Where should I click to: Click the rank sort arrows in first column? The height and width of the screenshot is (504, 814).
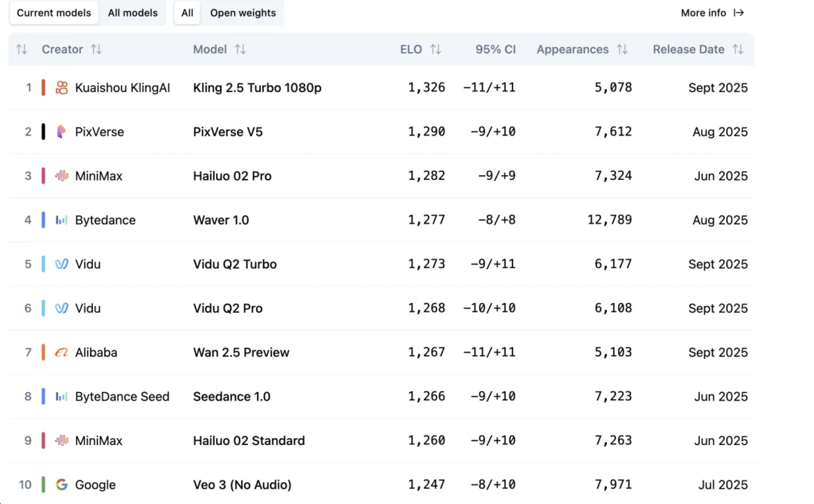point(22,49)
